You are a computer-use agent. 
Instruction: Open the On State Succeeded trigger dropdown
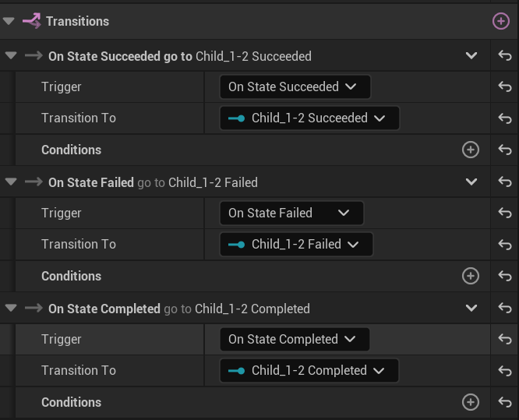[x=295, y=87]
